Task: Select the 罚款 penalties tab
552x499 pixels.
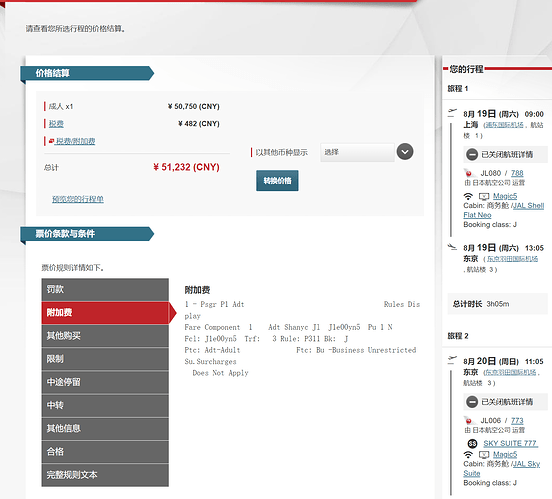Action: coord(105,289)
